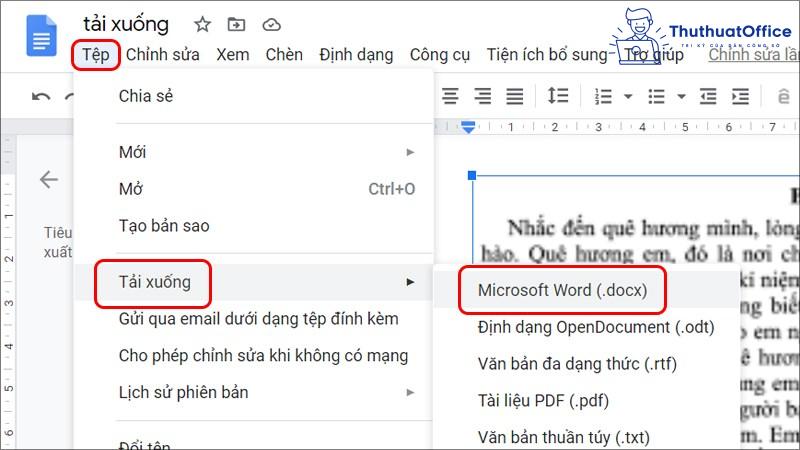Open the Tệp menu
800x450 pixels.
pos(96,55)
